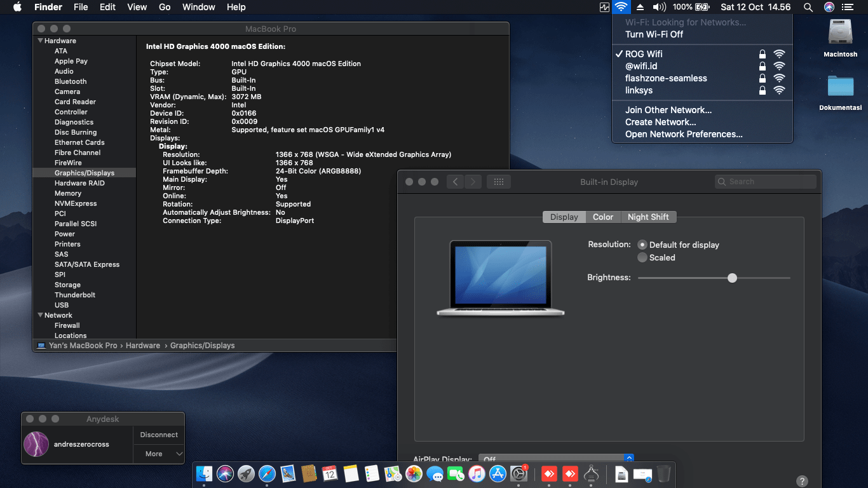The width and height of the screenshot is (868, 488).
Task: Choose Default for display resolution
Action: [642, 245]
